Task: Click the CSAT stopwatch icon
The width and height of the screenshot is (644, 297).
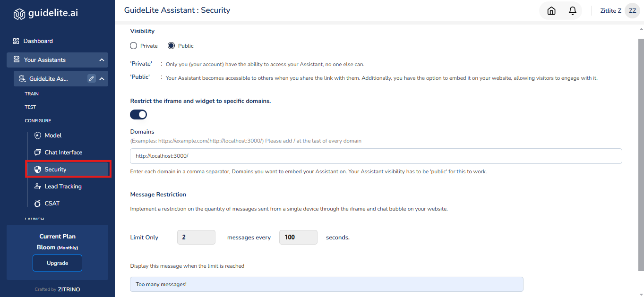Action: 38,204
